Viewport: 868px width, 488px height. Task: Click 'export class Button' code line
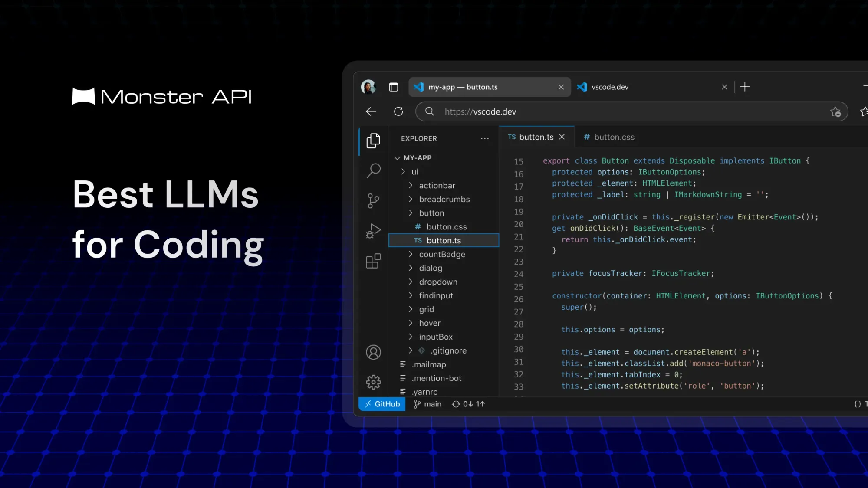676,161
